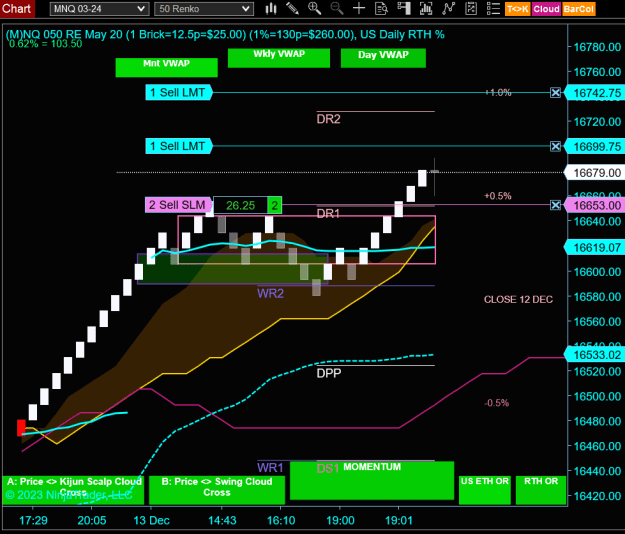
Task: Toggle the chart trader panel icon
Action: coord(404,9)
